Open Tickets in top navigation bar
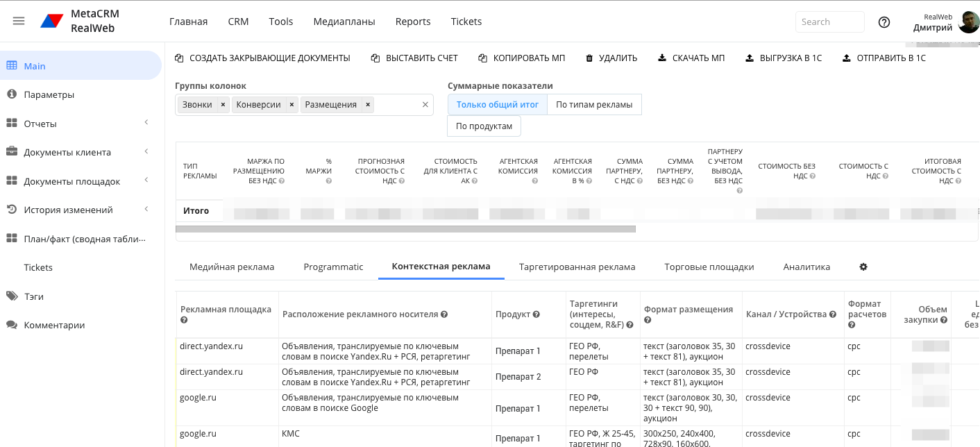This screenshot has height=447, width=980. point(466,22)
